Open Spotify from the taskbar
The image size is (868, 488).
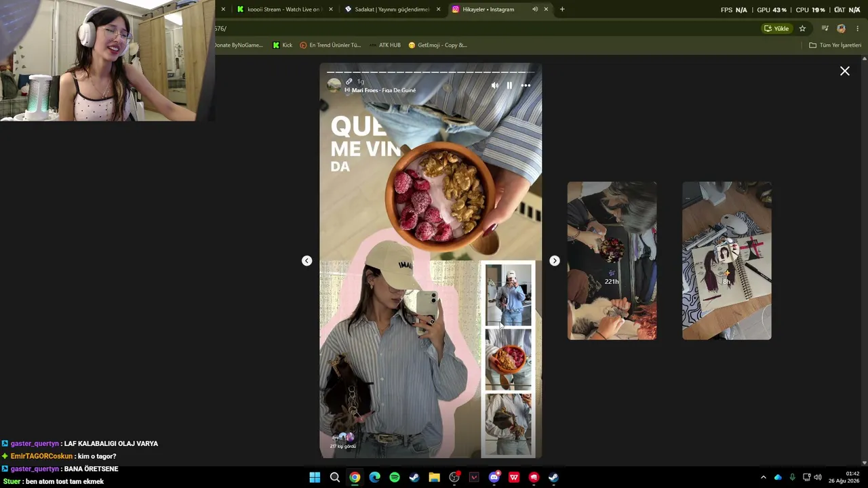(395, 477)
